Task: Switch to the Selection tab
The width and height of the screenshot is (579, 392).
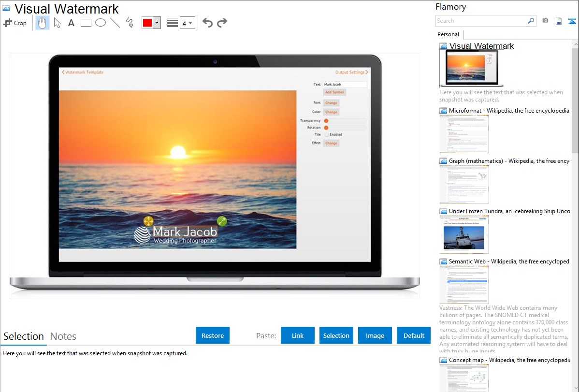Action: (24, 336)
